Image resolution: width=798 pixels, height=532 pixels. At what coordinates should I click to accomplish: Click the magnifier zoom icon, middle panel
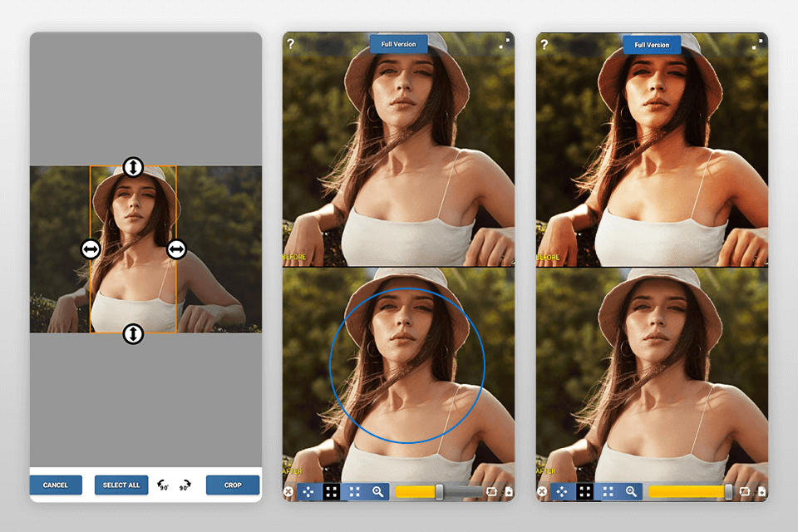(377, 492)
